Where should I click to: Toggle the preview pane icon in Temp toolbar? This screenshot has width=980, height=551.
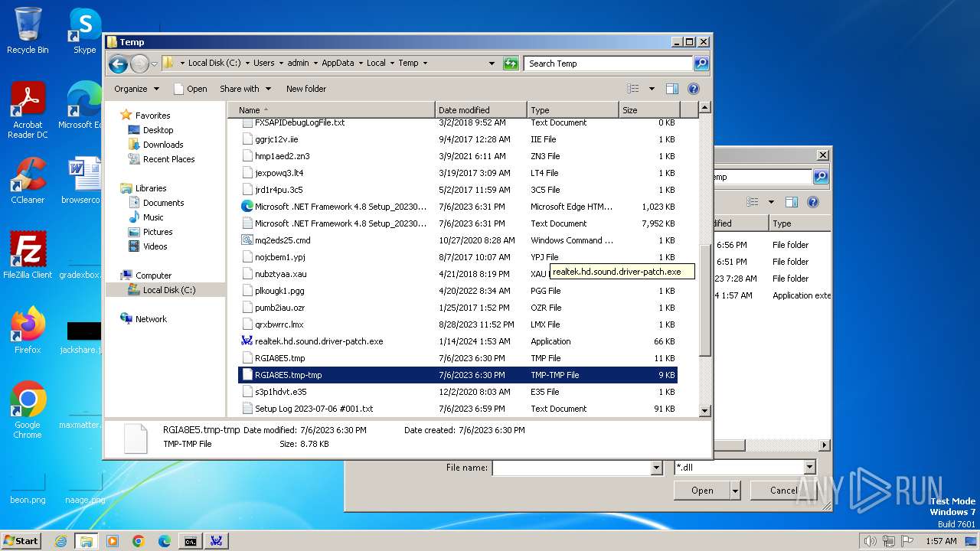pos(671,89)
